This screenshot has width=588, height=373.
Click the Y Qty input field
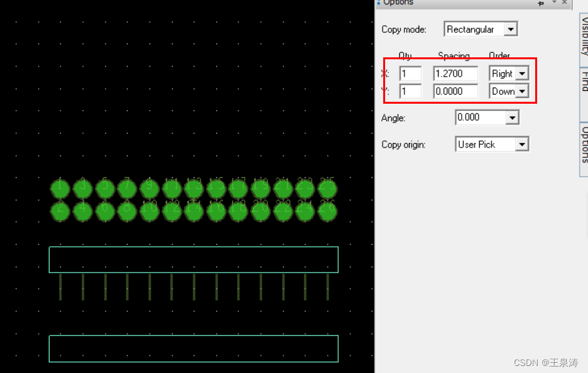coord(410,91)
